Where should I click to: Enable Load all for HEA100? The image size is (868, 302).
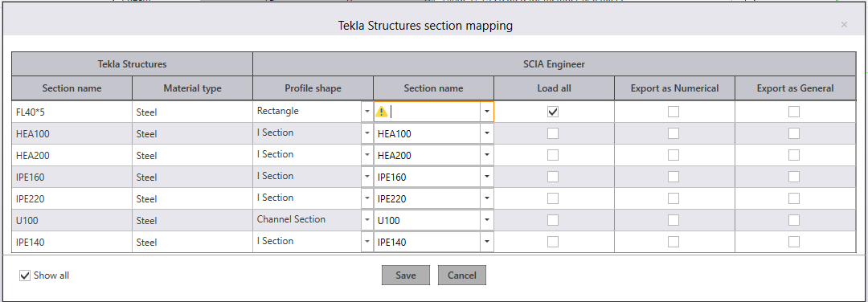coord(553,133)
